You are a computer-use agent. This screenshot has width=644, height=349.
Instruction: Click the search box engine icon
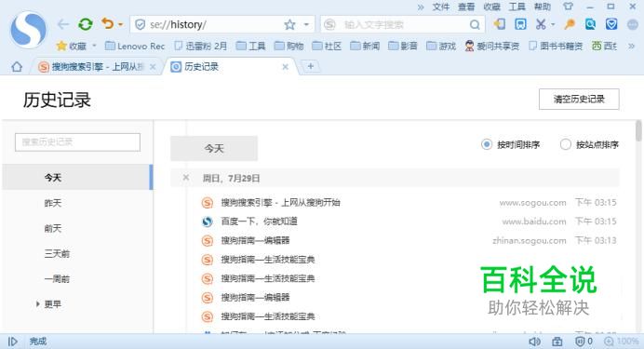coord(329,24)
